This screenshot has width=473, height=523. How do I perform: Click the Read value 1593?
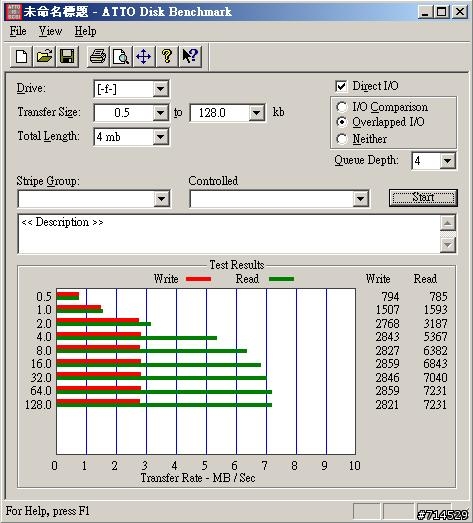[435, 310]
